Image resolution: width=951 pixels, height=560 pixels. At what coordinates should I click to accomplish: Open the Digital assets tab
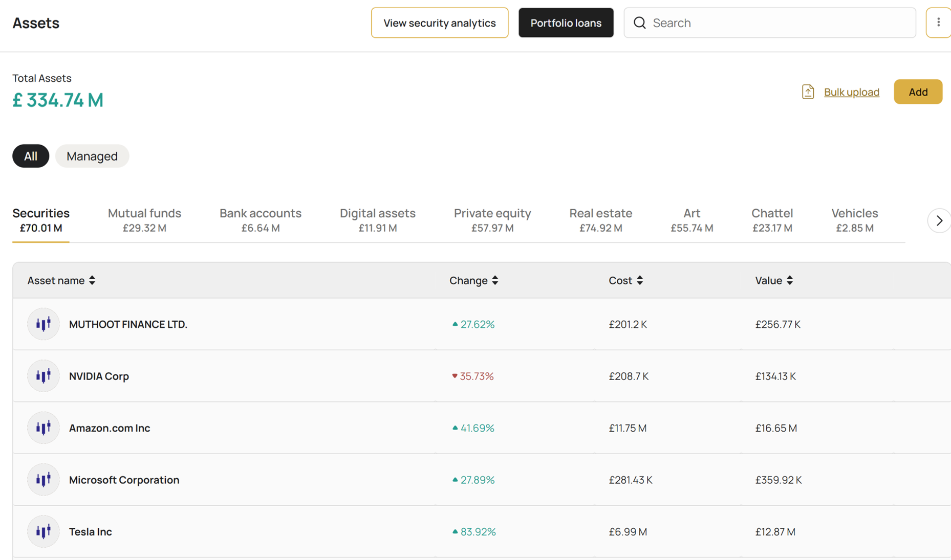(x=378, y=220)
